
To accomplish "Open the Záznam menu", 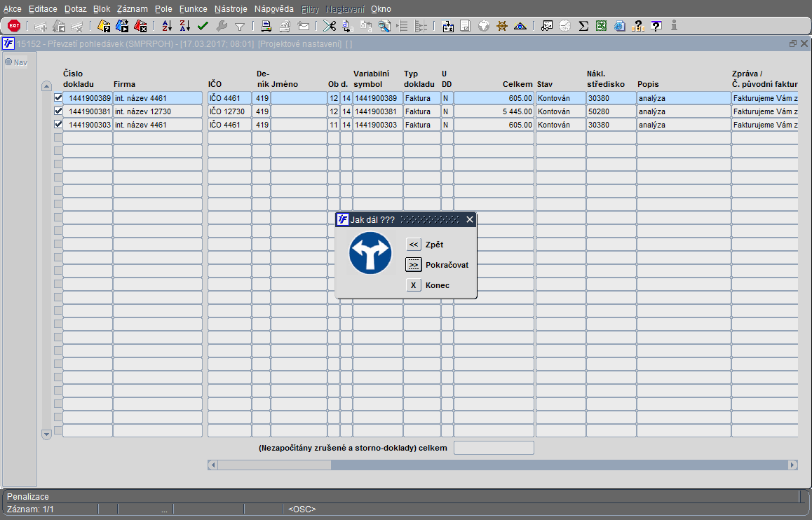I will tap(132, 9).
